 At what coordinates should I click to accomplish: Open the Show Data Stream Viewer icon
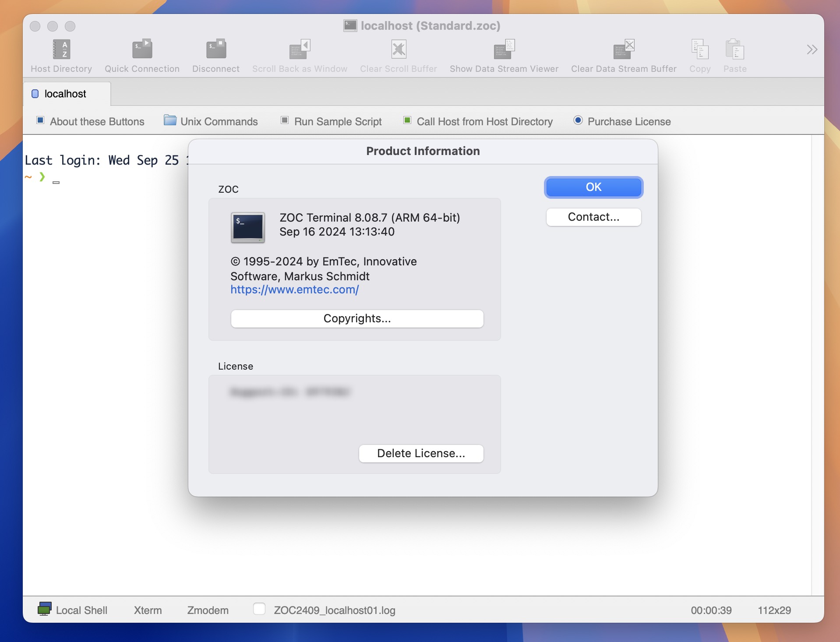click(504, 49)
